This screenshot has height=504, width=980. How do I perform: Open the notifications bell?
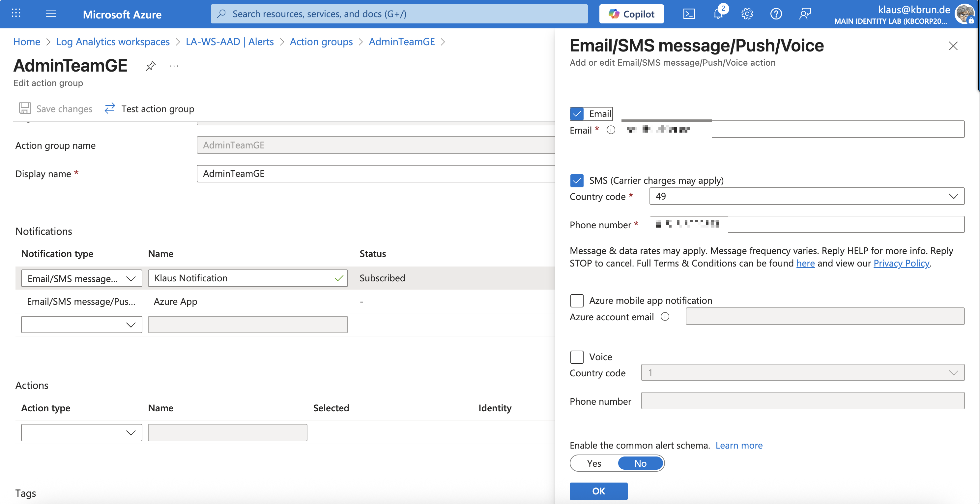click(718, 14)
